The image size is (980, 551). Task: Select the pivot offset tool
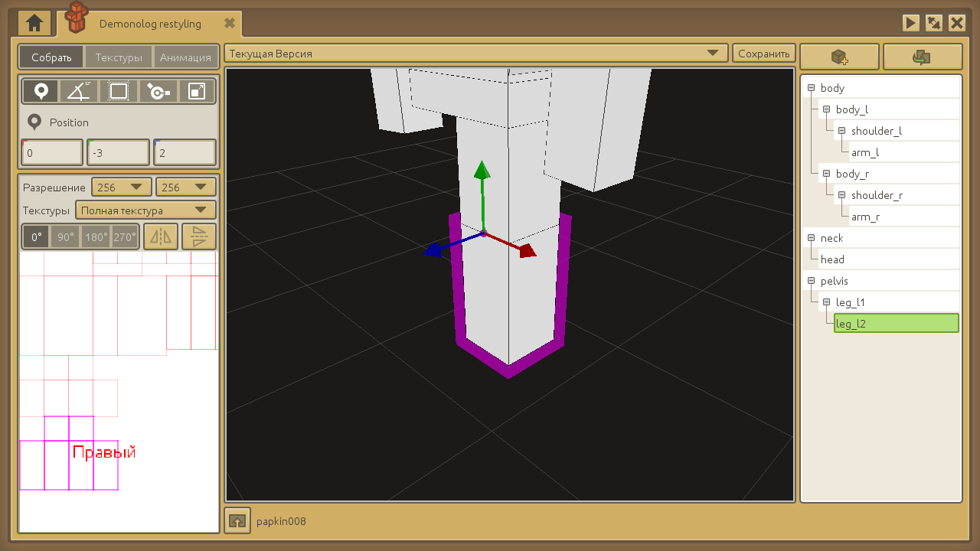pyautogui.click(x=158, y=91)
